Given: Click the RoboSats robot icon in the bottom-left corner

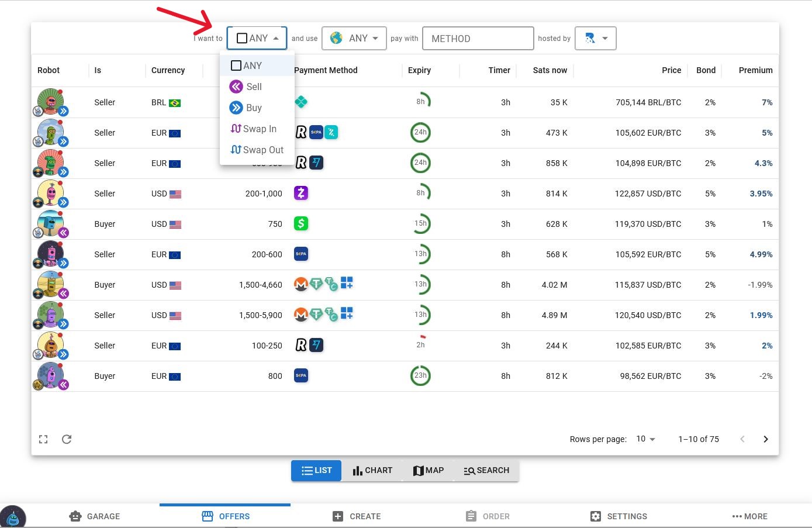Looking at the screenshot, I should (x=14, y=516).
